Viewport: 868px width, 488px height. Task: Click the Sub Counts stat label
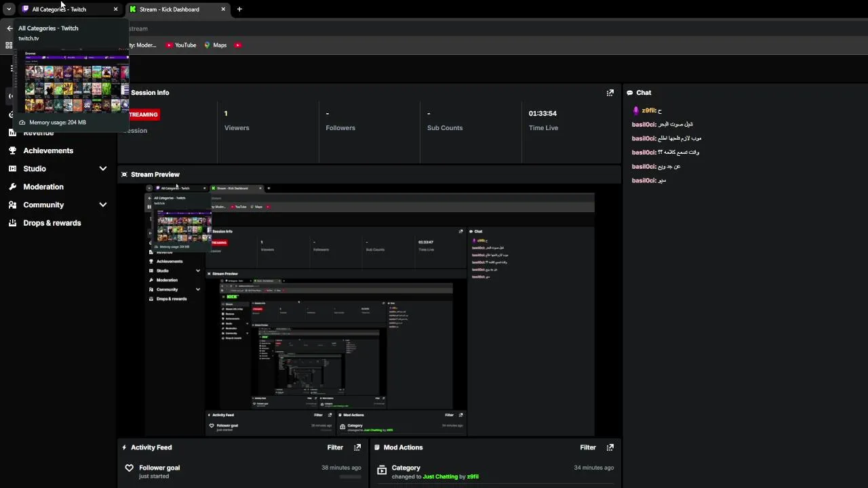[445, 128]
